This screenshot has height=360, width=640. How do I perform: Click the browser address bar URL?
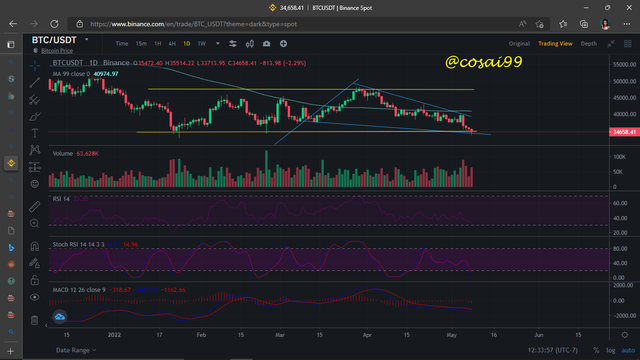point(193,24)
